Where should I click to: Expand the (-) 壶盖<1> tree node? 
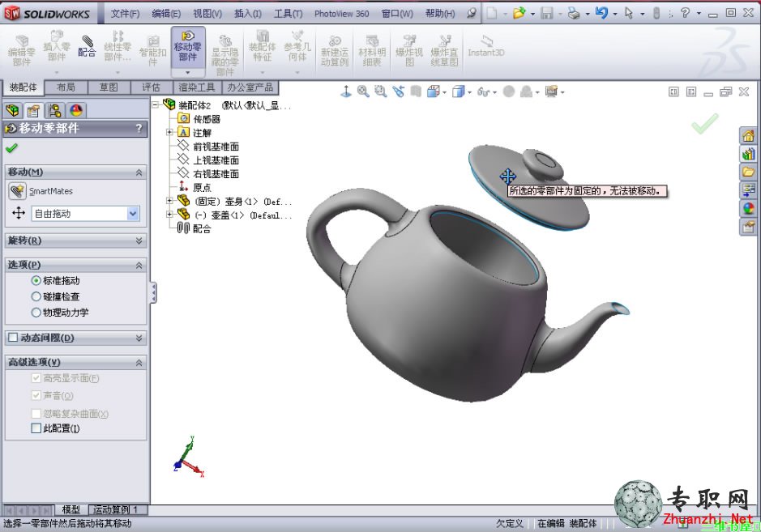coord(169,214)
